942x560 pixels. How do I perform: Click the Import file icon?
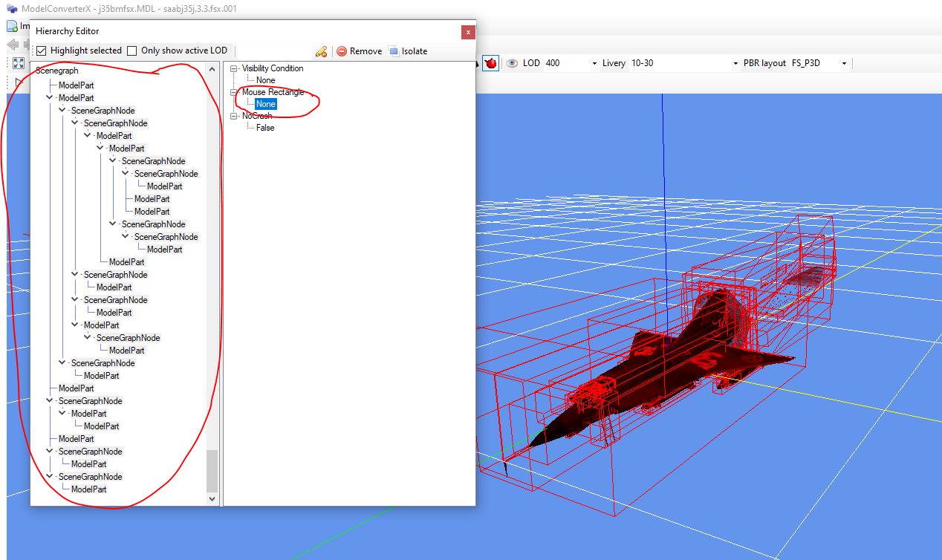pos(13,26)
